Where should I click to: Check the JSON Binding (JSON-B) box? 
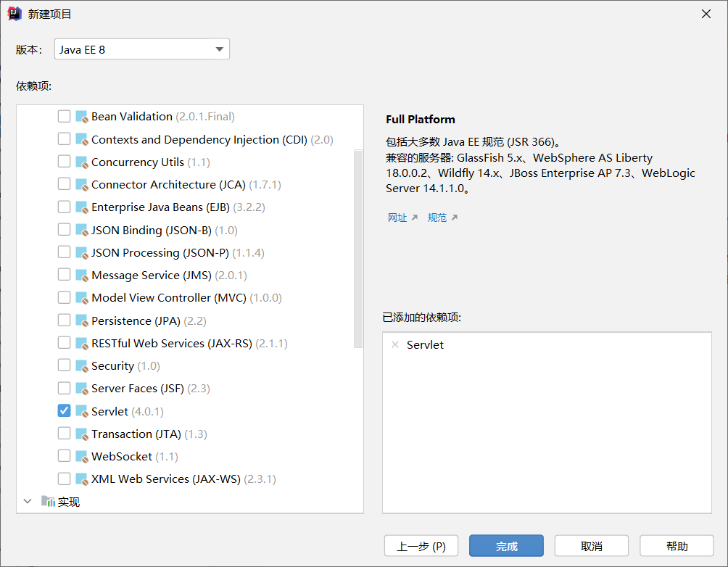tap(64, 229)
